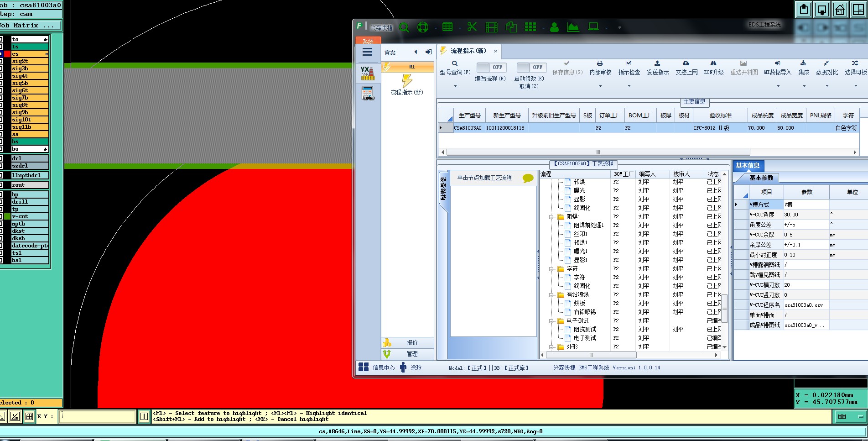Click the YX factory sidebar icon
Viewport: 868px width, 441px height.
(368, 73)
